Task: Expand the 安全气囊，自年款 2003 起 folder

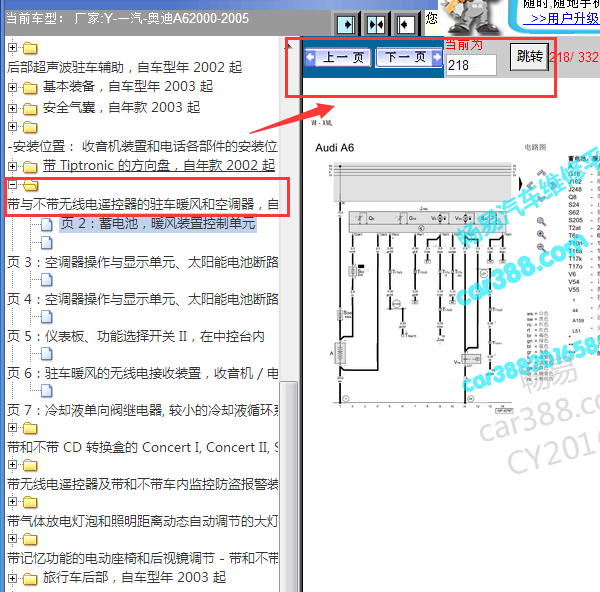Action: point(12,108)
